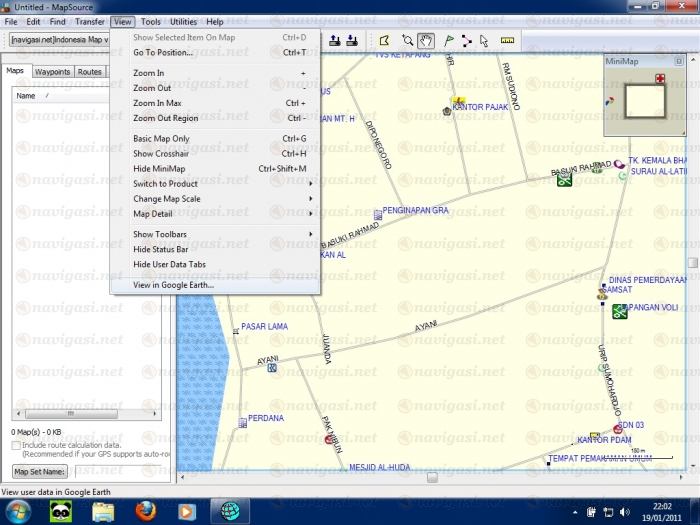Enable Include route calculation data checkbox
This screenshot has width=700, height=525.
tap(16, 444)
